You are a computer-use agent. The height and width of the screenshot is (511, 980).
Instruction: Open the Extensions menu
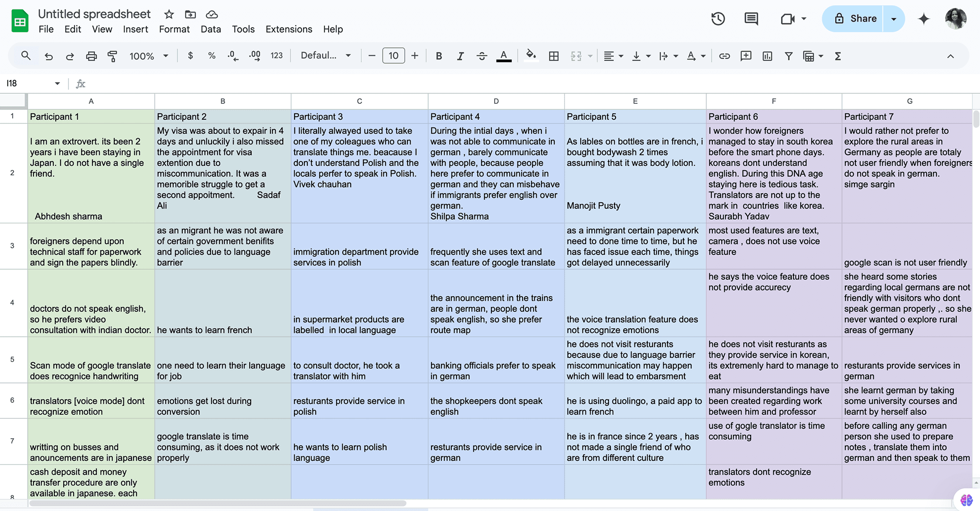pos(288,29)
